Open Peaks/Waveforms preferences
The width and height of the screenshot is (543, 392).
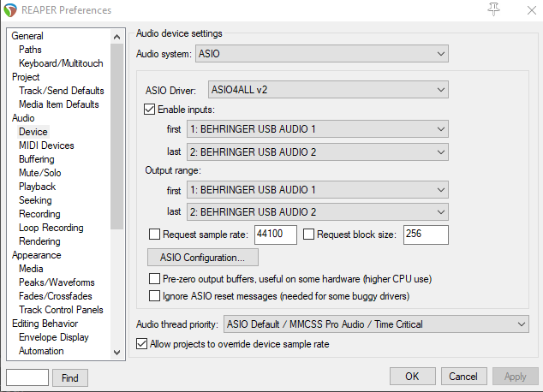tap(57, 282)
